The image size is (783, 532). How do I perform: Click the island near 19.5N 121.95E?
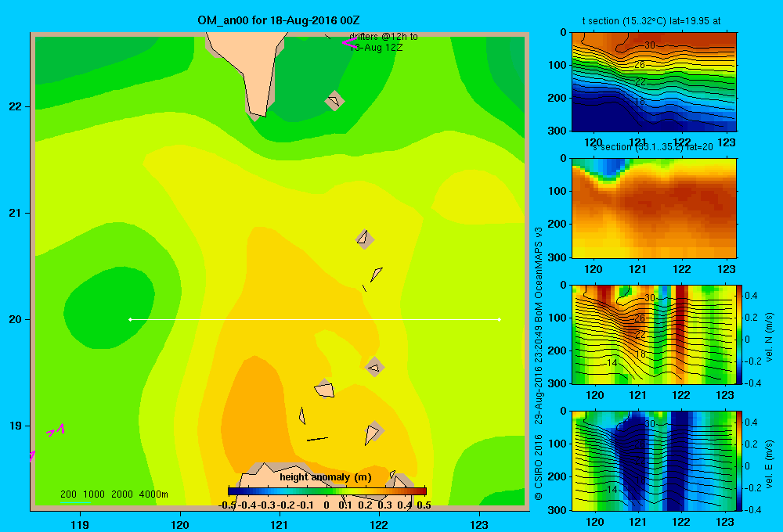click(374, 368)
